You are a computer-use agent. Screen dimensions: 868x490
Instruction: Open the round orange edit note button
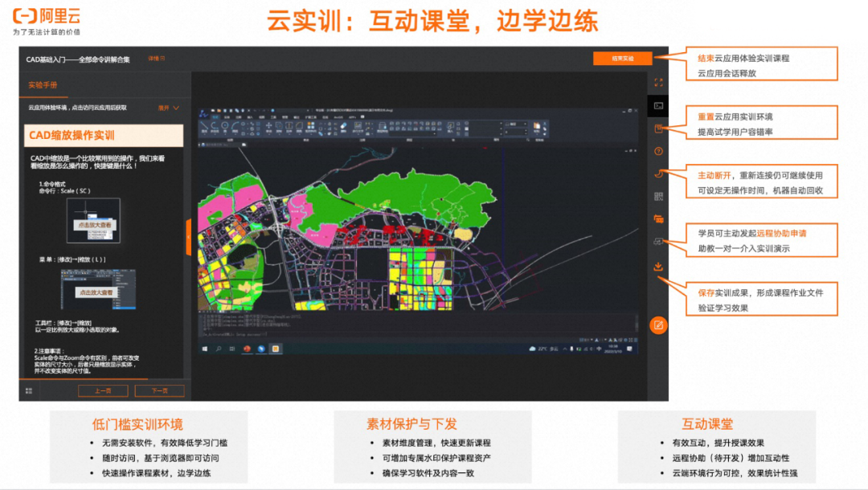pos(658,325)
